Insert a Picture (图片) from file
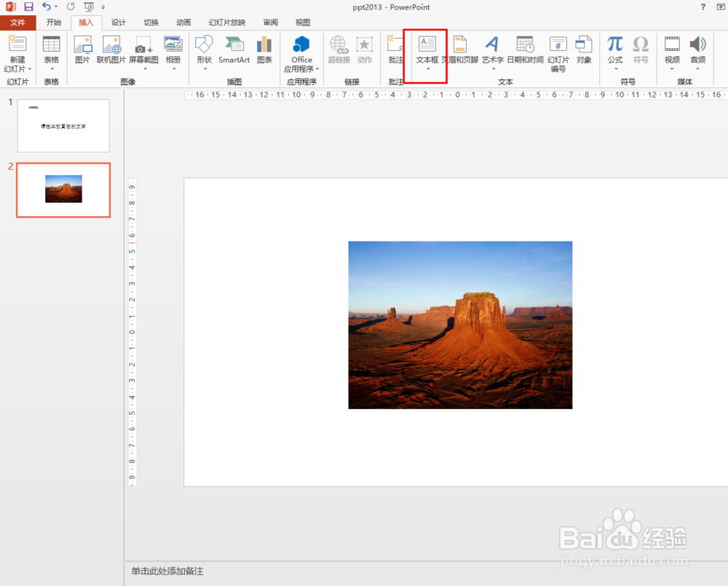728x586 pixels. [x=83, y=50]
